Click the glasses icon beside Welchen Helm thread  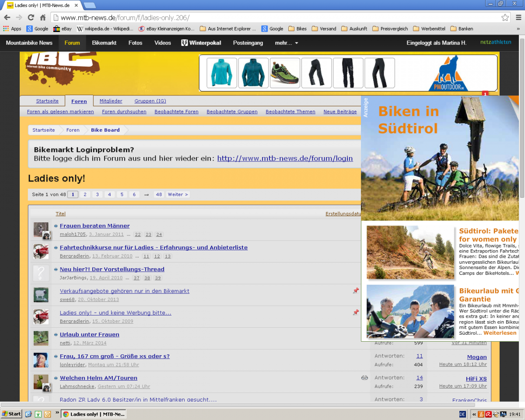click(364, 378)
